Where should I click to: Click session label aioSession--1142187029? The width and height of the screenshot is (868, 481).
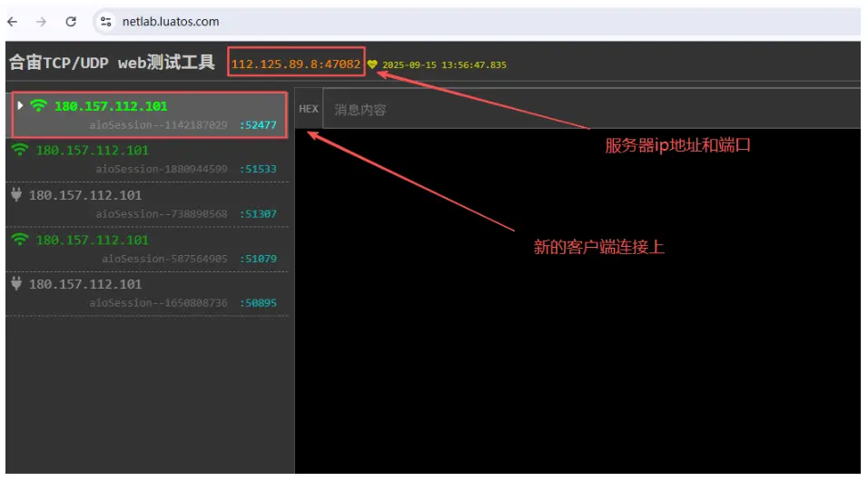click(158, 125)
